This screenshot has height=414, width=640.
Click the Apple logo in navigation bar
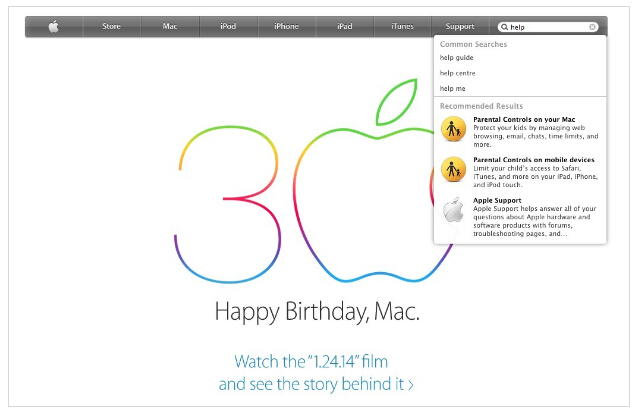coord(53,27)
